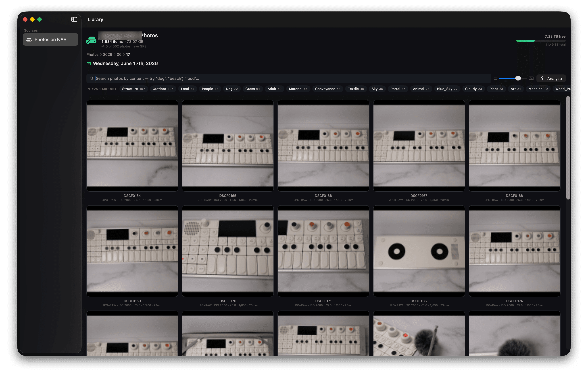Viewport: 588px width, 379px height.
Task: Click the '7.23 TB free' label
Action: pyautogui.click(x=555, y=36)
